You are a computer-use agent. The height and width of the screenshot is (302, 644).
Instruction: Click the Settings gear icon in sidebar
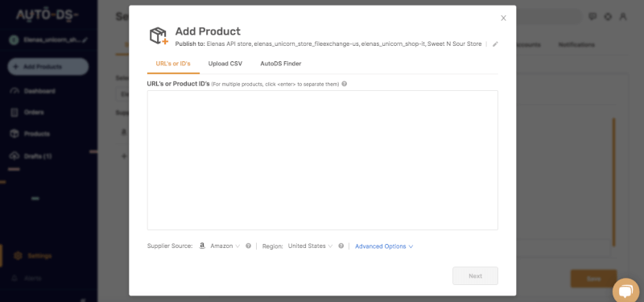18,255
